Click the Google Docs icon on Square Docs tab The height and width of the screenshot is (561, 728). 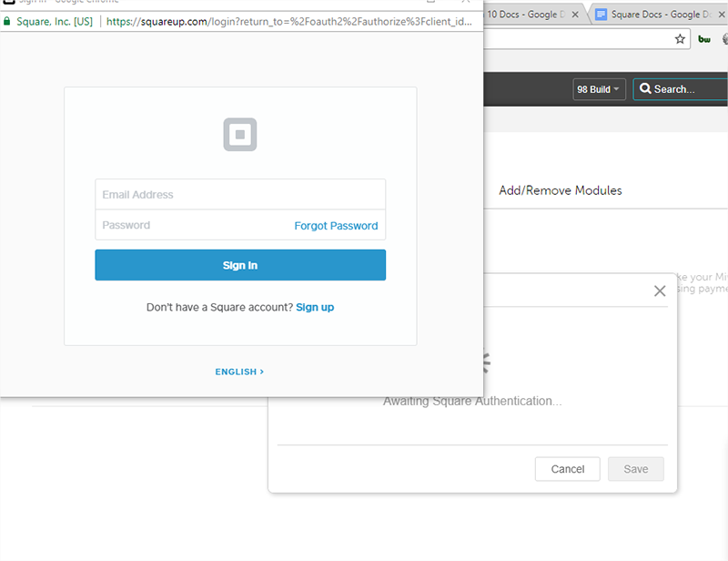(601, 15)
